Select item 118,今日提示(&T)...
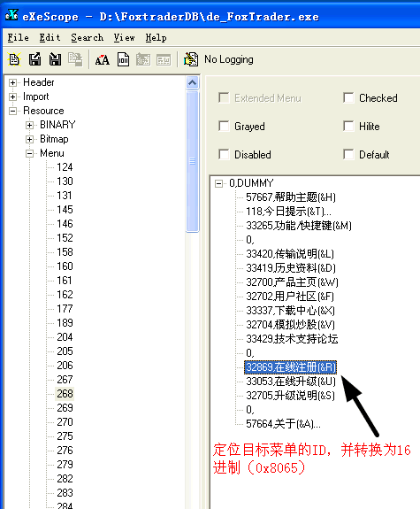This screenshot has width=420, height=509. pyautogui.click(x=288, y=212)
